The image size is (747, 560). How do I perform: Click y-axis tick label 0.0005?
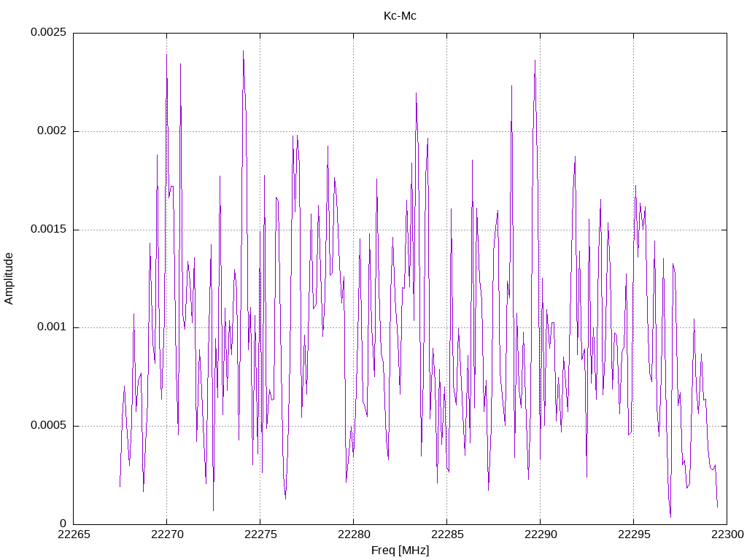click(x=49, y=425)
